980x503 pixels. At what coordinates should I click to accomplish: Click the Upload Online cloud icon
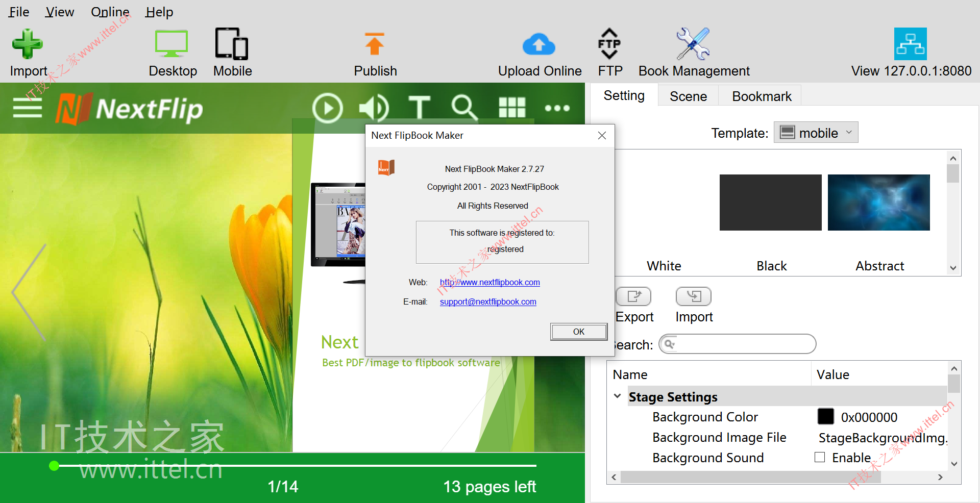click(x=539, y=44)
